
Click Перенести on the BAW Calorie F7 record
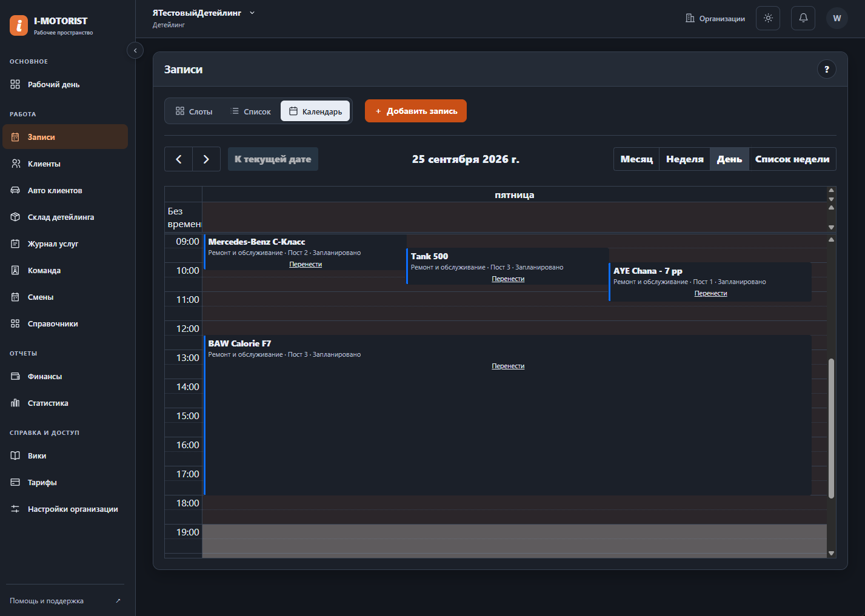click(x=508, y=366)
